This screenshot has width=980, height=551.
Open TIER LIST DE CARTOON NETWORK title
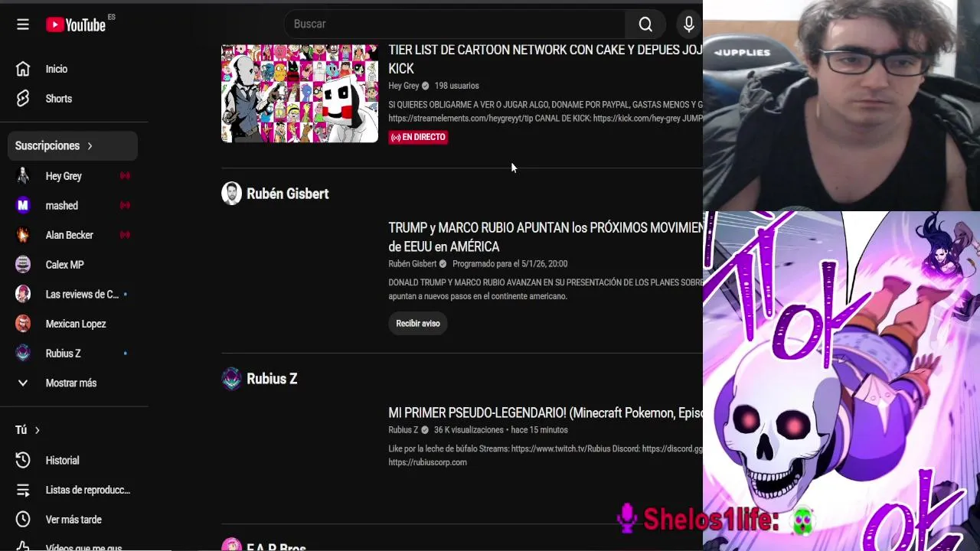coord(545,59)
